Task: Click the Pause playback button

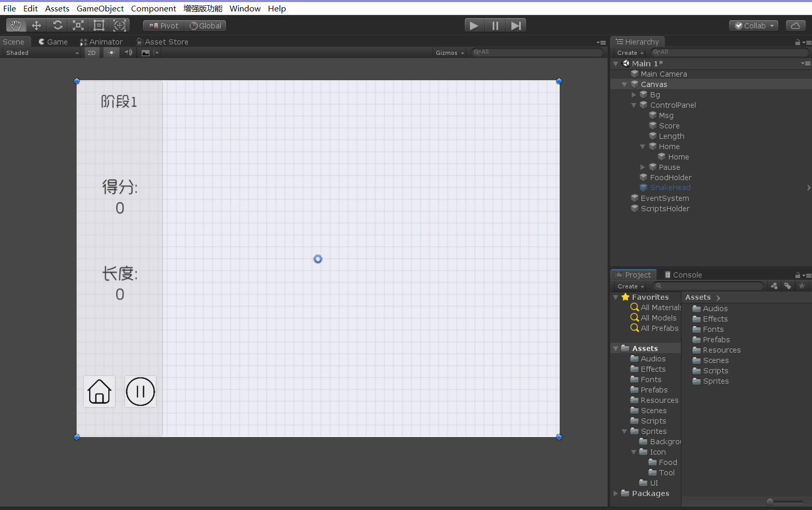Action: click(495, 25)
